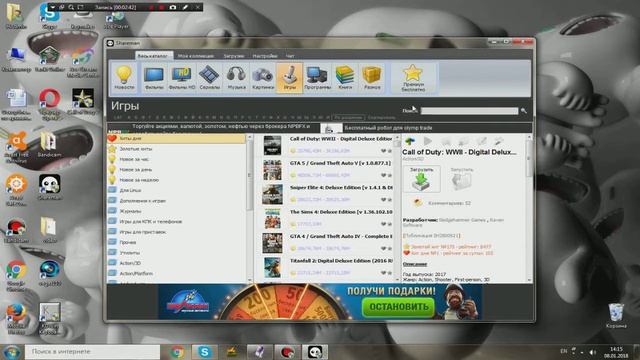Viewport: 640px width, 360px height.
Task: Select the Для Linux category
Action: [176, 190]
